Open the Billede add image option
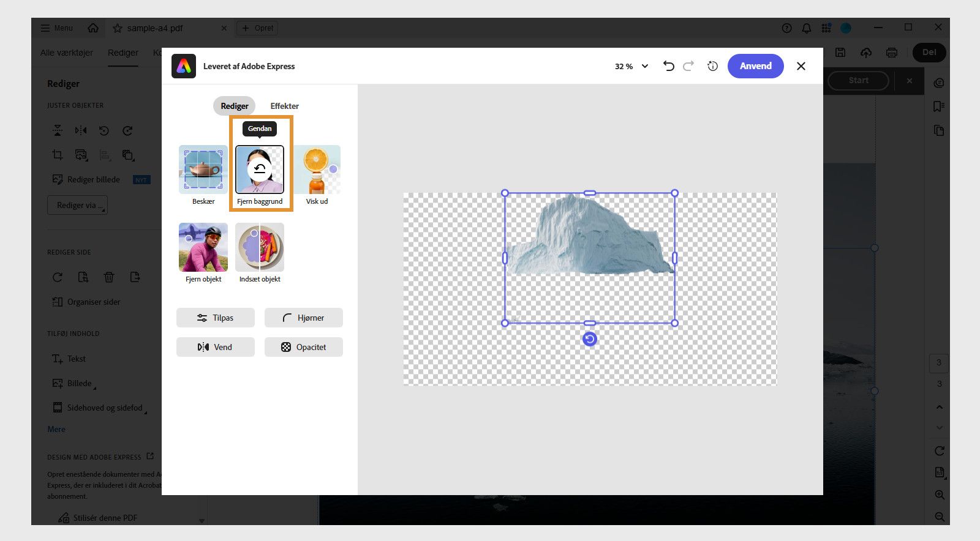 [73, 383]
